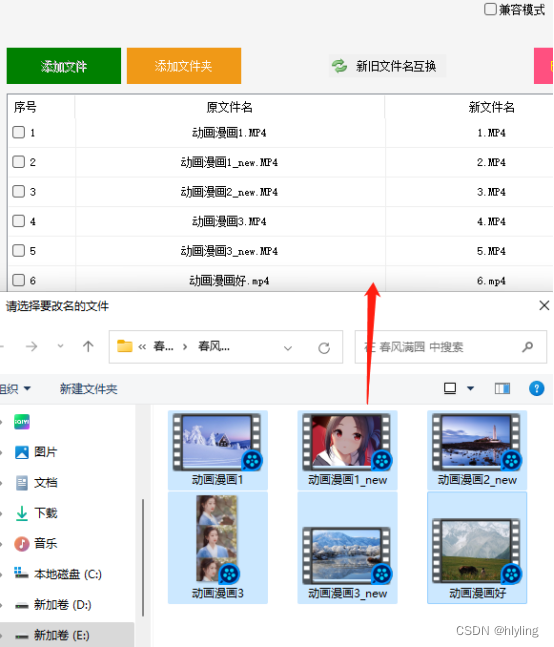This screenshot has height=647, width=554.
Task: Click the new filename 3.MP4
Action: (x=491, y=192)
